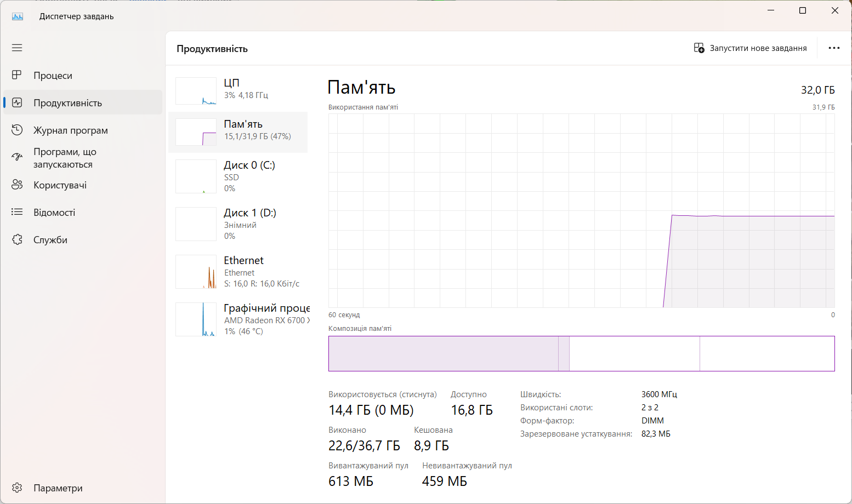Select the Ethernet performance entry
The image size is (852, 504).
[238, 272]
